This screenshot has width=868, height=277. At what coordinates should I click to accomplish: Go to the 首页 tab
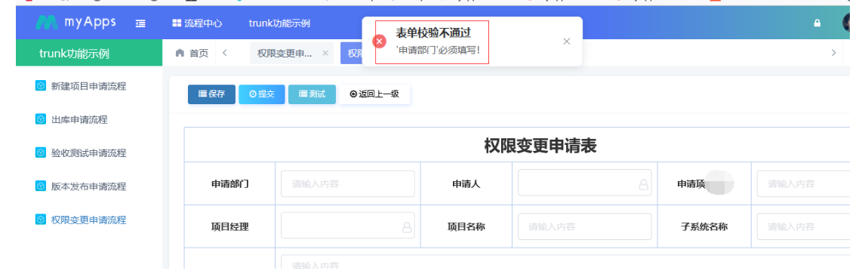coord(192,53)
